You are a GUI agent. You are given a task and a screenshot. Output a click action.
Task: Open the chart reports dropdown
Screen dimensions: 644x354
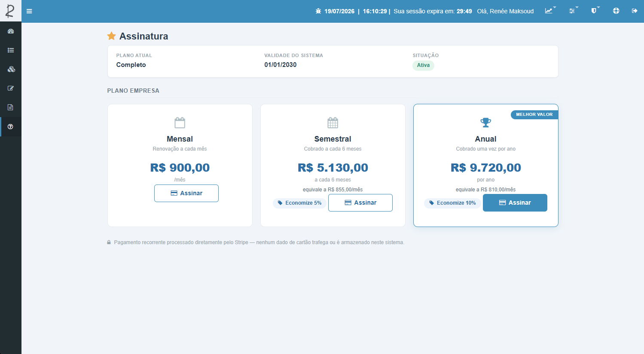click(x=550, y=11)
